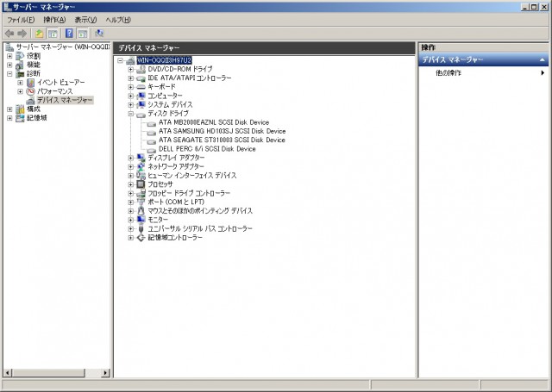Image resolution: width=552 pixels, height=392 pixels.
Task: Click the blue Help toolbar icon
Action: click(x=69, y=33)
